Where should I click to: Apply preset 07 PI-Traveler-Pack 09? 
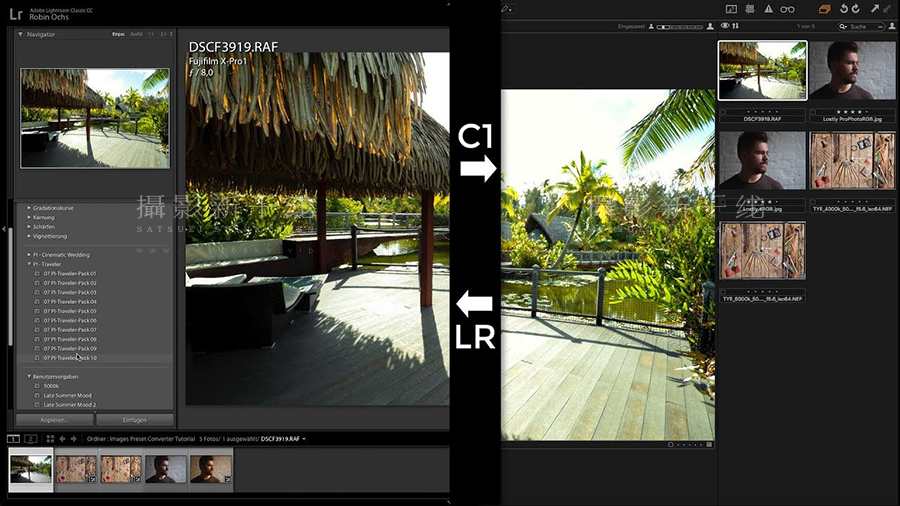click(70, 348)
